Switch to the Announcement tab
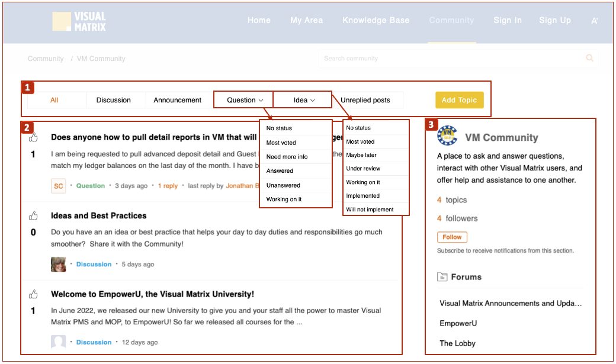 [177, 100]
